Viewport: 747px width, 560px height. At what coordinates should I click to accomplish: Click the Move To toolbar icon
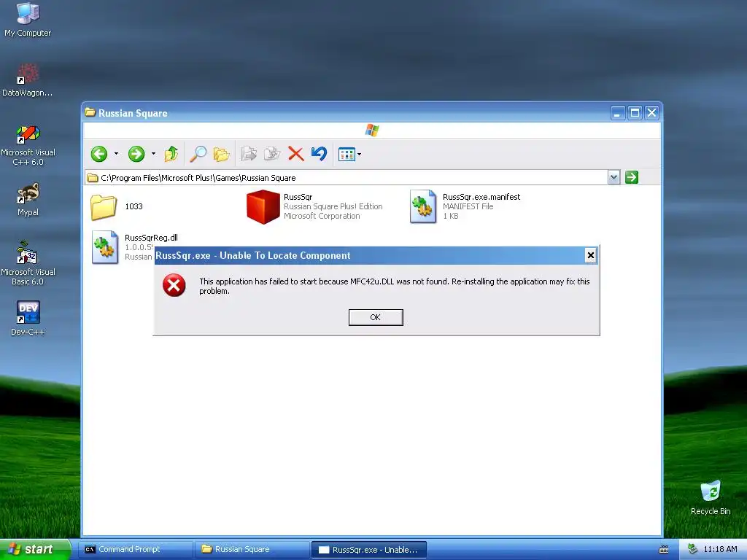249,154
